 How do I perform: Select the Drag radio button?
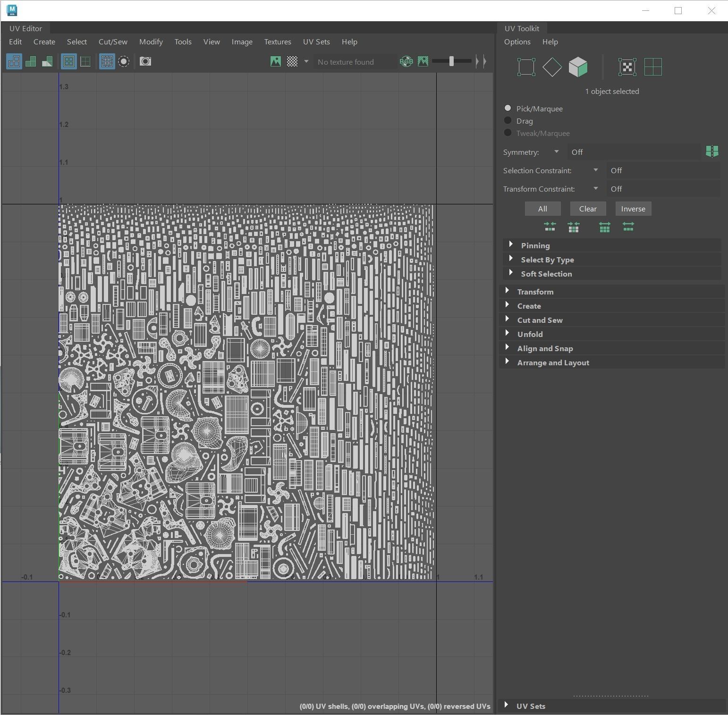point(508,121)
